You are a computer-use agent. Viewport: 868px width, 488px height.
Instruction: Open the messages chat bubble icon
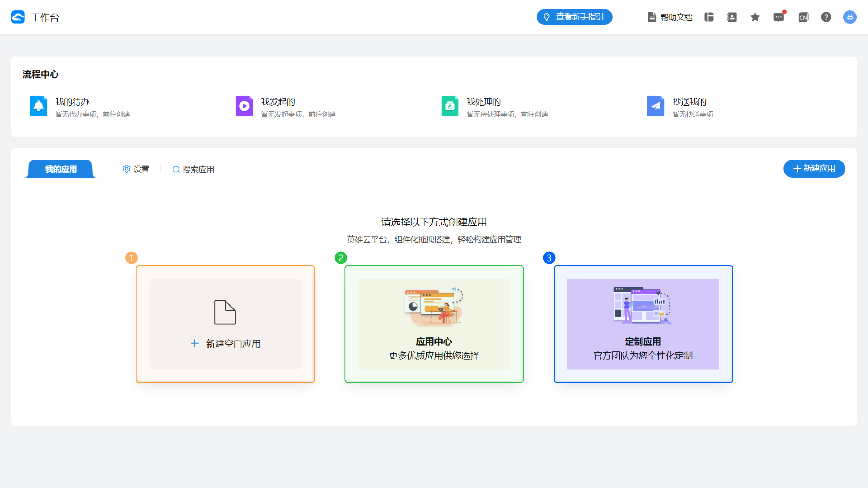779,17
